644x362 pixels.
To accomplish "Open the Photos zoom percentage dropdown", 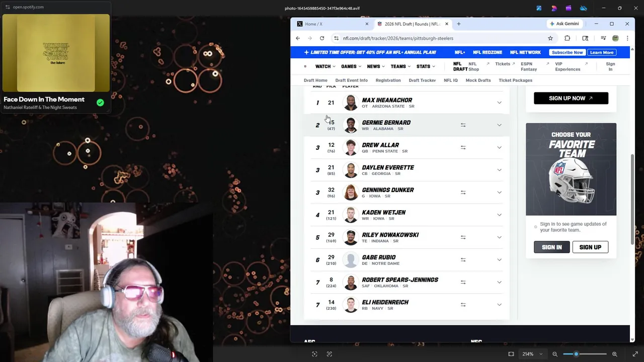I will click(532, 354).
